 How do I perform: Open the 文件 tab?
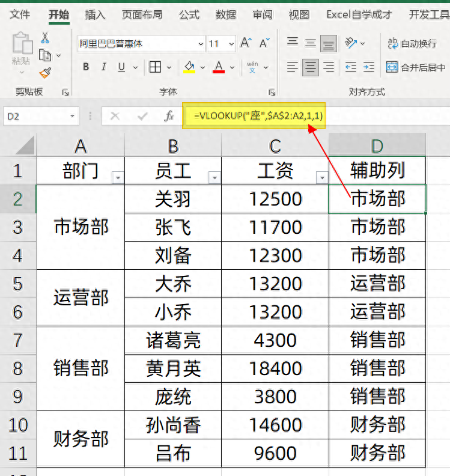20,14
